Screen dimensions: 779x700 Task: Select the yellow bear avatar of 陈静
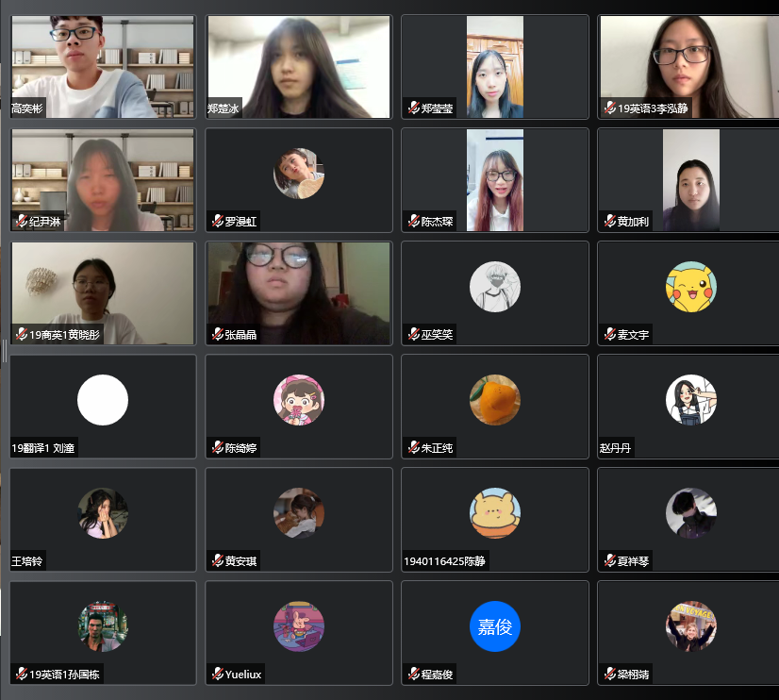(x=495, y=513)
